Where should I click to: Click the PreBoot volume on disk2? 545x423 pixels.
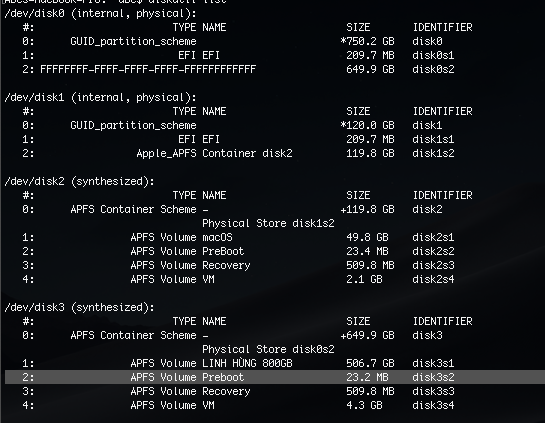223,251
